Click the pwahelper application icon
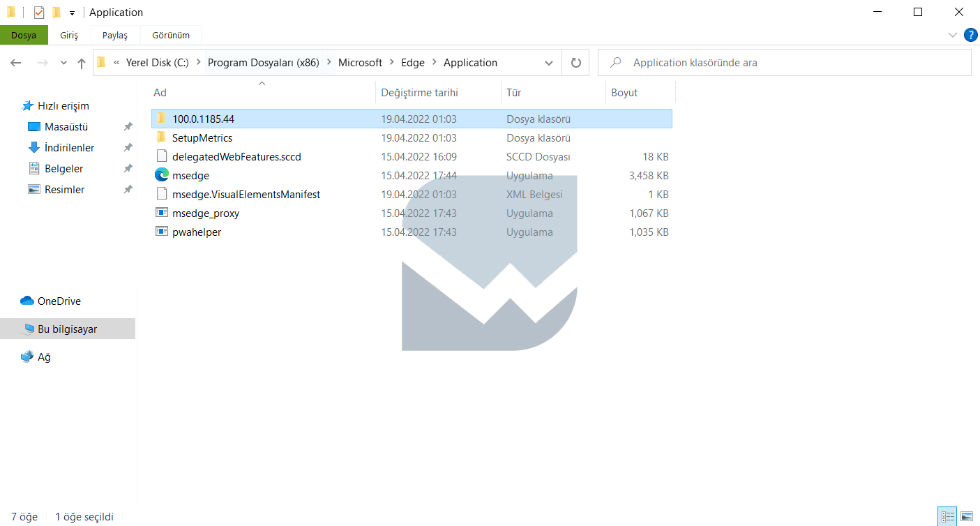 coord(162,232)
